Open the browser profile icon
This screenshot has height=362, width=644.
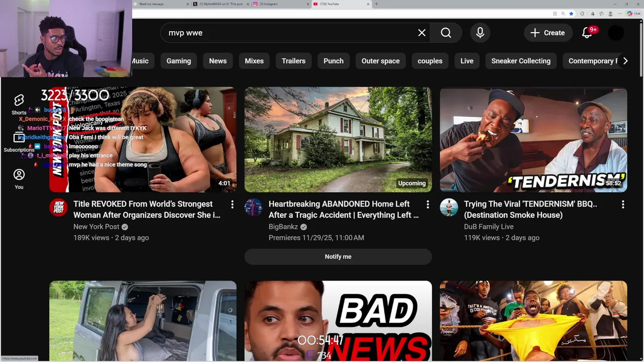pos(610,14)
